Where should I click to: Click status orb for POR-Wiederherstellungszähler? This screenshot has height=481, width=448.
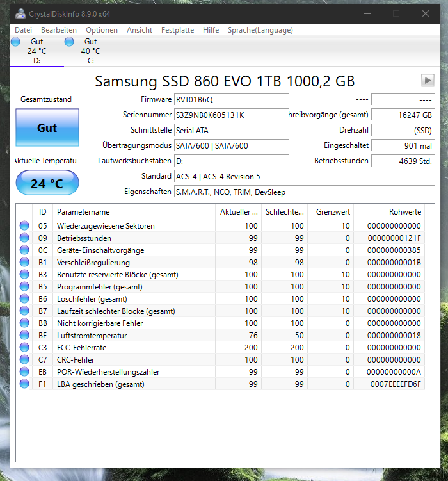(24, 371)
